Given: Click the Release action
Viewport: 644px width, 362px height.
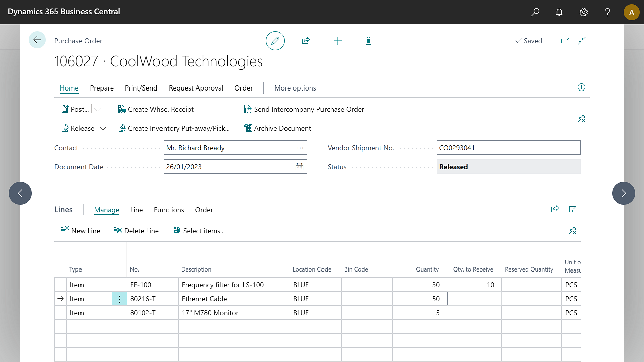Looking at the screenshot, I should click(77, 128).
